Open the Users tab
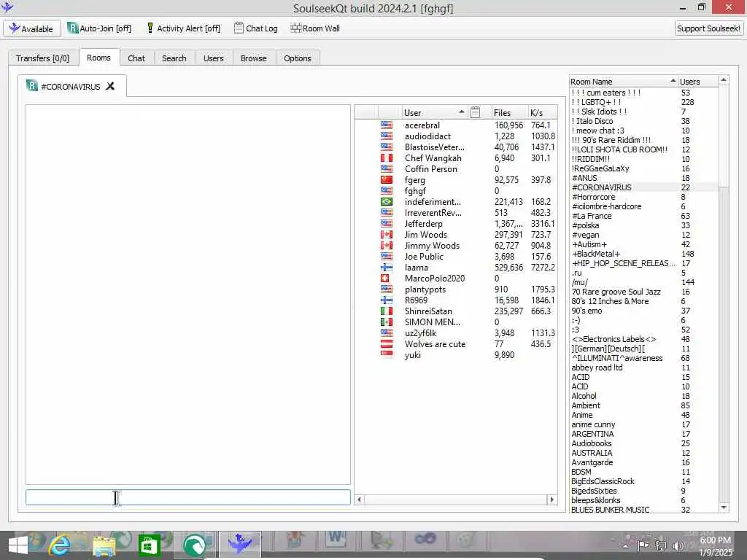Viewport: 747px width, 560px height. tap(214, 58)
